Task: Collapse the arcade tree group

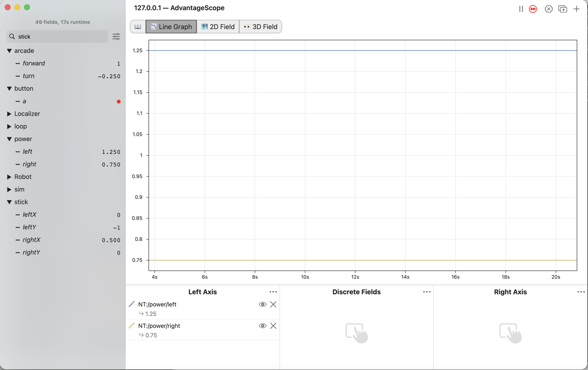Action: tap(9, 51)
